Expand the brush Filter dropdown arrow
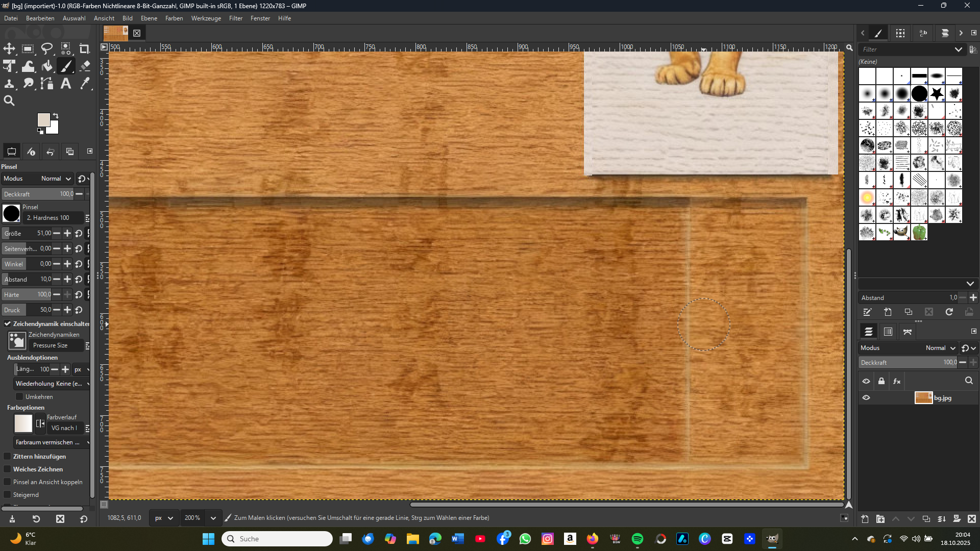 (x=958, y=49)
